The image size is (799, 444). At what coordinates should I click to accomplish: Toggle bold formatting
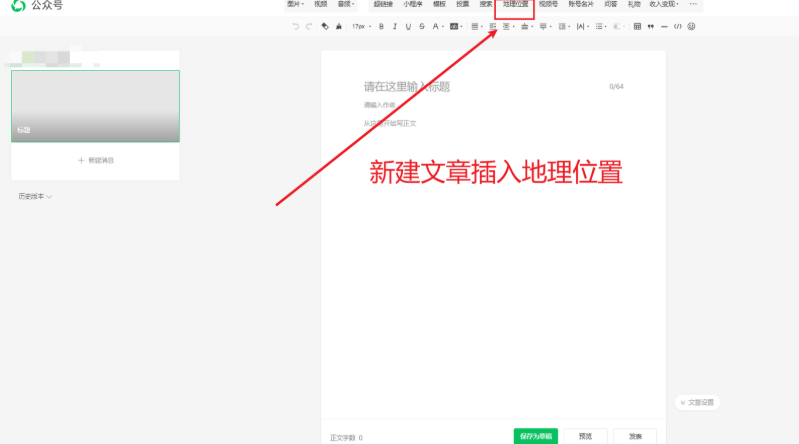pos(381,27)
